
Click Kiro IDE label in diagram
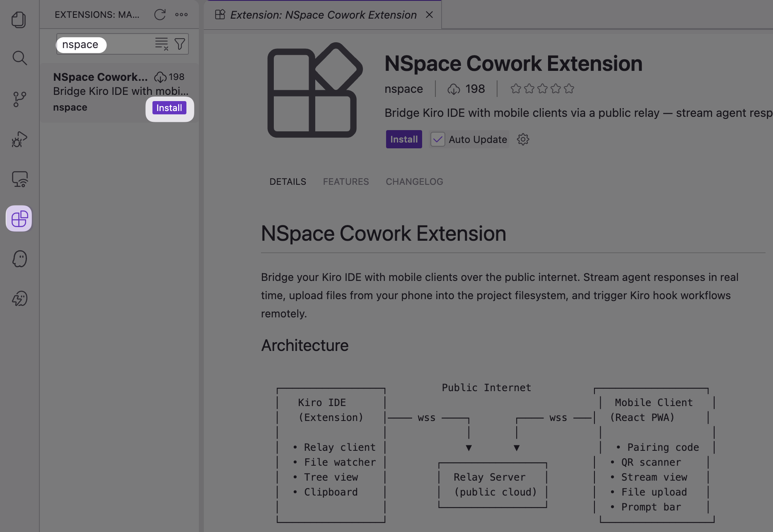coord(322,403)
